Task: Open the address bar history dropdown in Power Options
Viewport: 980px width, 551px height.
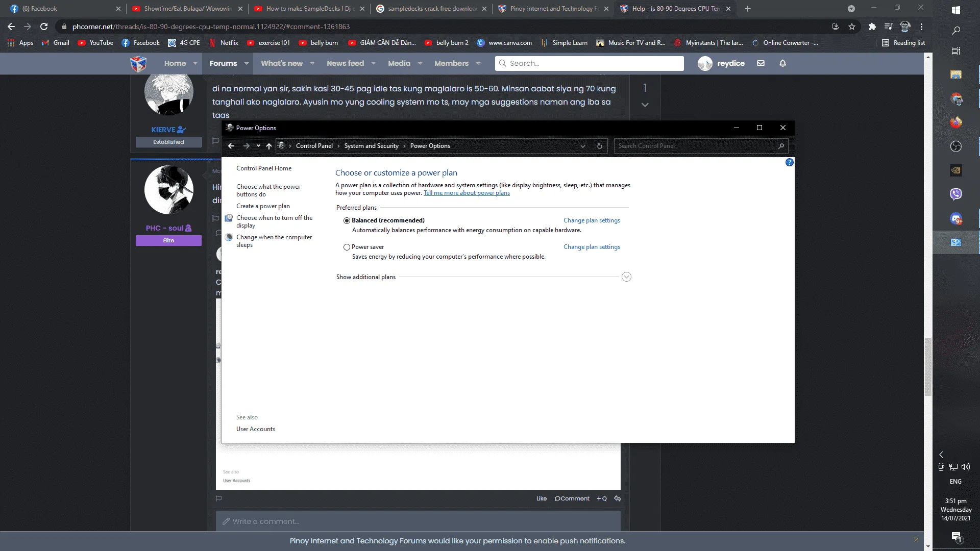Action: pyautogui.click(x=582, y=146)
